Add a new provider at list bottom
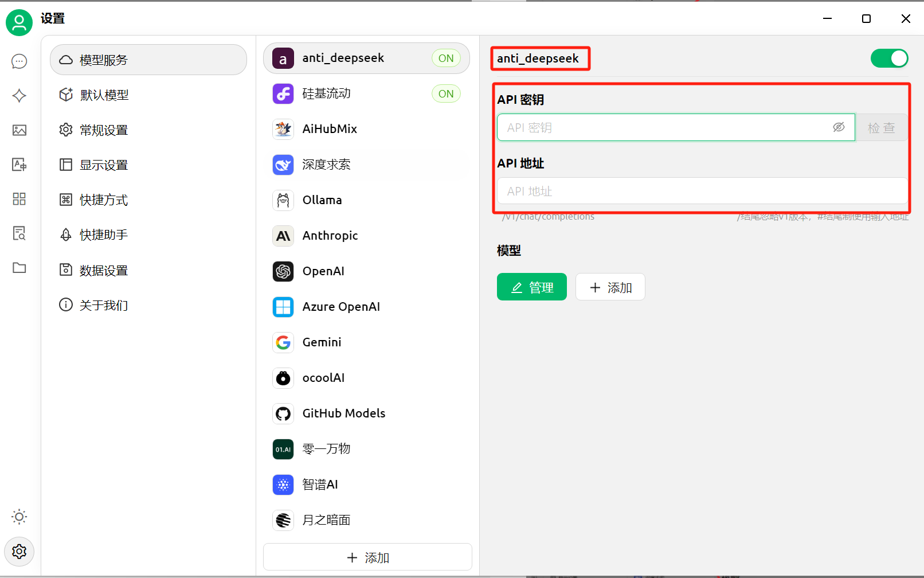924x578 pixels. pos(367,557)
